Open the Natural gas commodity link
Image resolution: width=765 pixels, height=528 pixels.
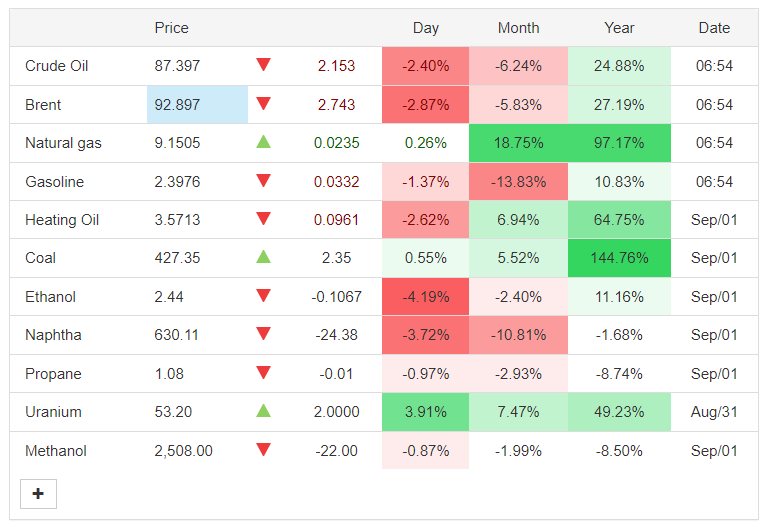click(63, 143)
